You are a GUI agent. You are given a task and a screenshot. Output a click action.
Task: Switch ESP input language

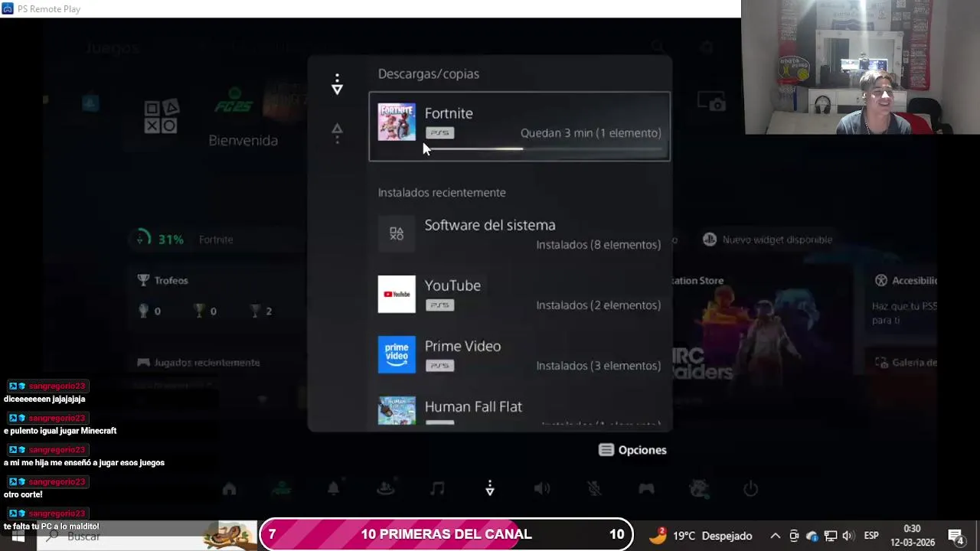871,536
